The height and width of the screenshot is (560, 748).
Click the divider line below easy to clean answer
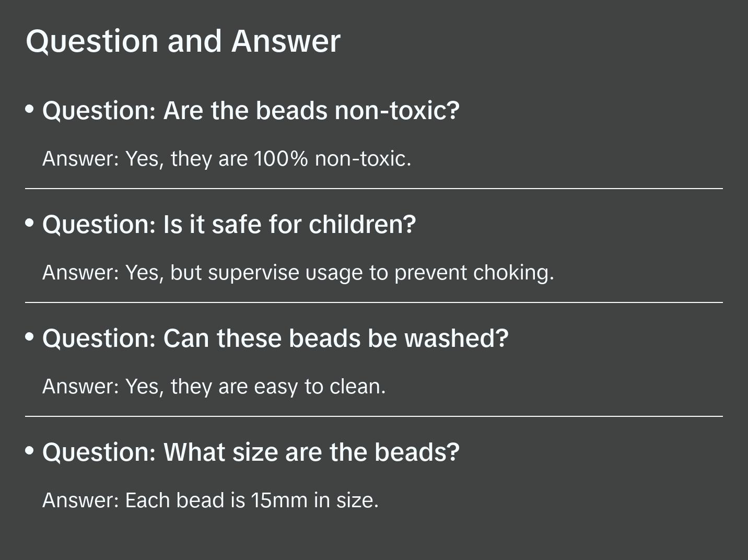[374, 416]
